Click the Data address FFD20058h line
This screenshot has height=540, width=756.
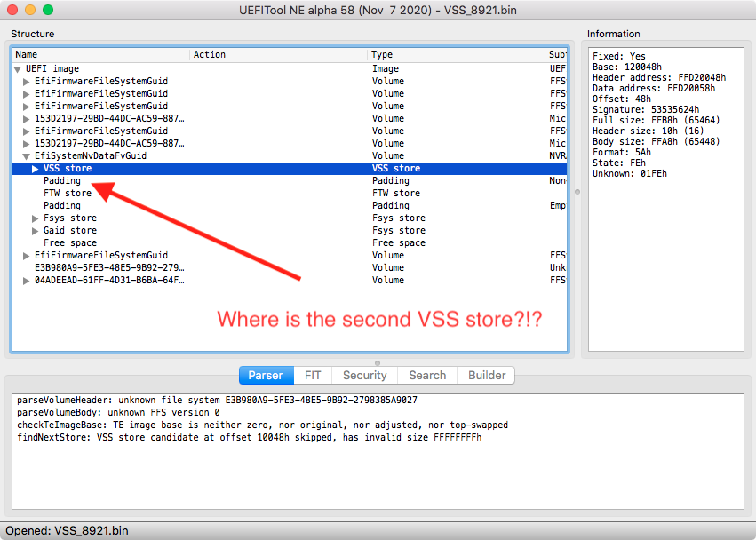pos(654,88)
